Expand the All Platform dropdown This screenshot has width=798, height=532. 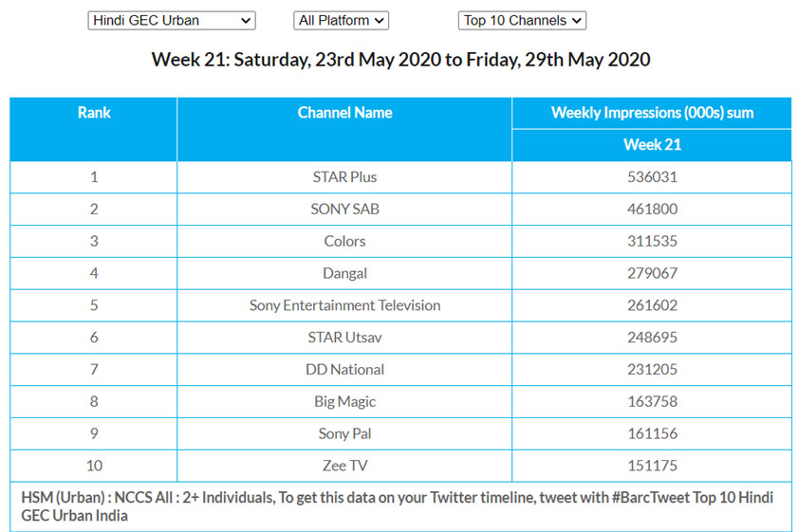tap(342, 20)
